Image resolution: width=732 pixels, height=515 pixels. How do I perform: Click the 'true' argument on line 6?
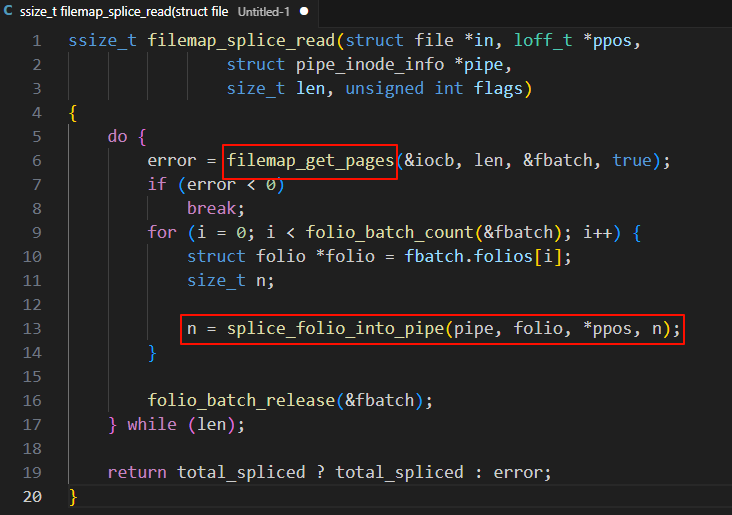coord(632,161)
